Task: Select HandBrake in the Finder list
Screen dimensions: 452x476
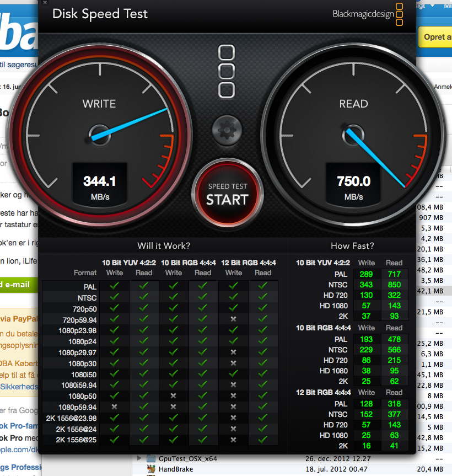Action: tap(176, 469)
